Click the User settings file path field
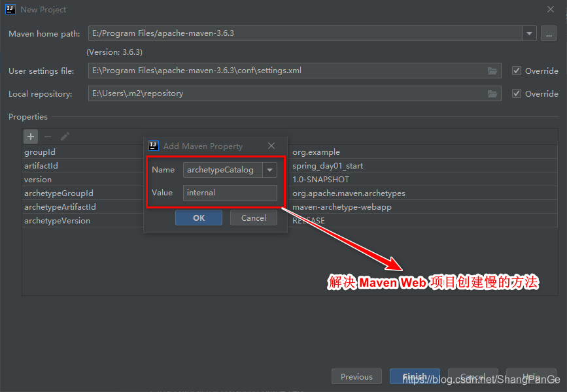Viewport: 567px width, 392px height. pyautogui.click(x=295, y=71)
